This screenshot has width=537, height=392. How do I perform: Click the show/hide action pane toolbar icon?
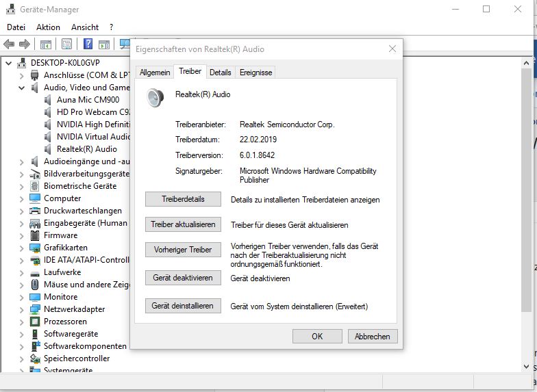point(104,44)
